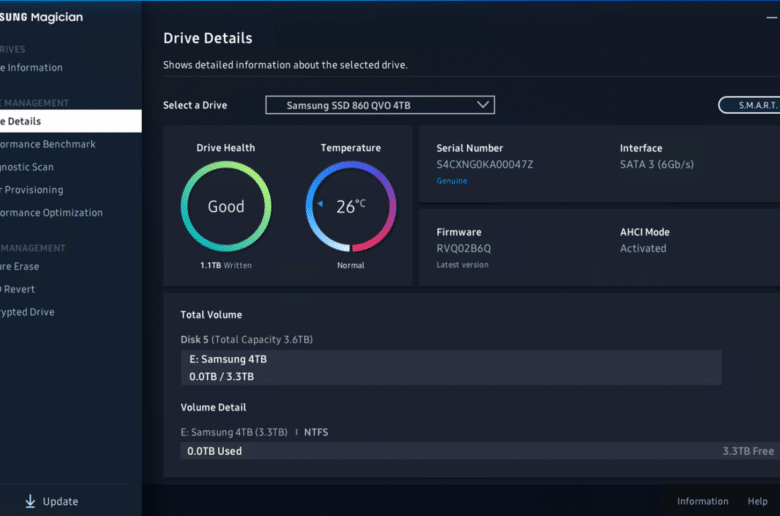
Task: Click the AHCI Mode Activated value
Action: [x=643, y=249]
